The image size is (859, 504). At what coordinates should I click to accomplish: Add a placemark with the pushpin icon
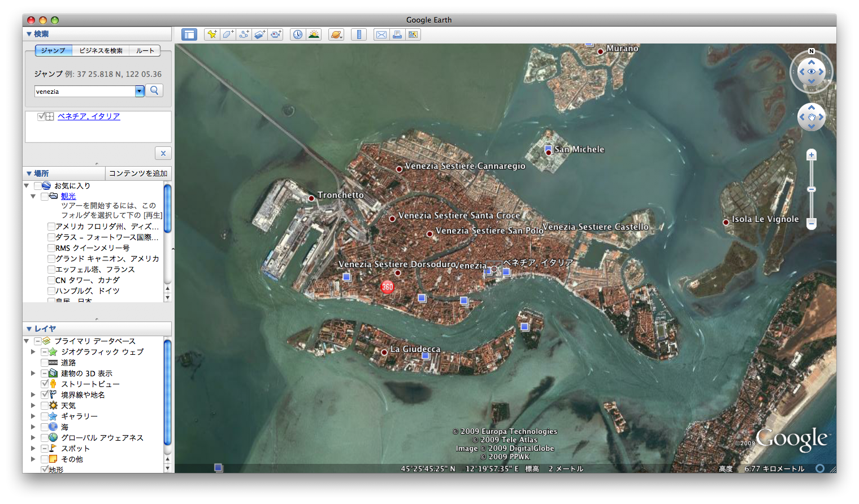click(x=212, y=34)
